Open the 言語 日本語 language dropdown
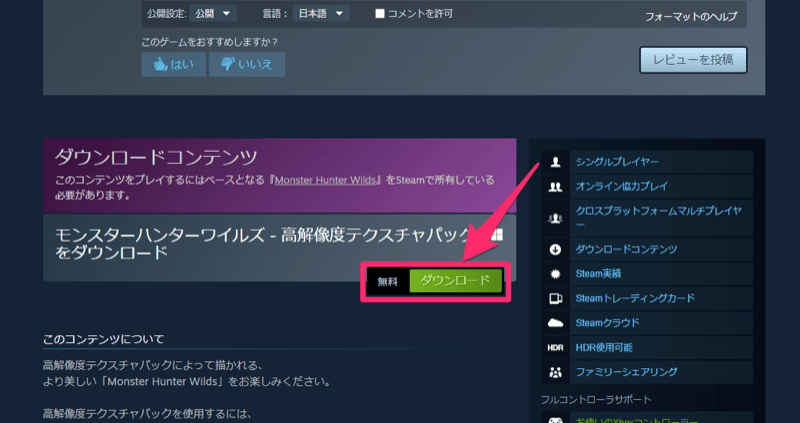Viewport: 800px width, 423px height. [x=321, y=14]
